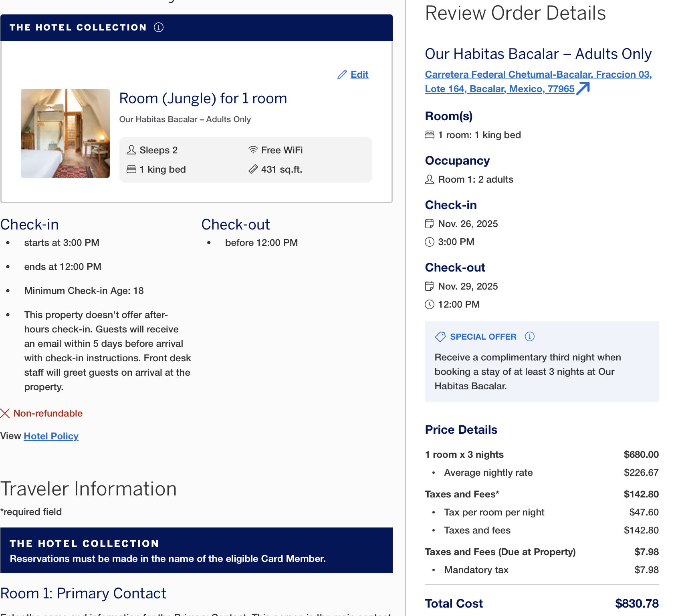Click the Edit link for the room

[359, 74]
